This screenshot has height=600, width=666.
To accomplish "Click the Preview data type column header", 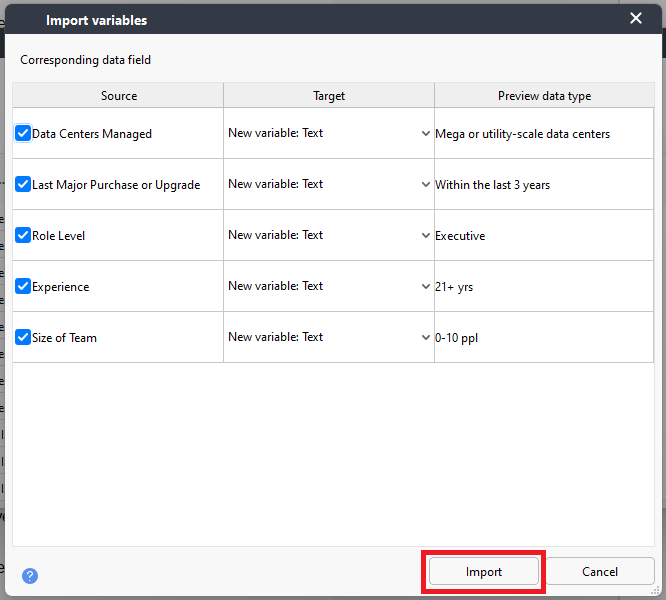I will [x=545, y=96].
